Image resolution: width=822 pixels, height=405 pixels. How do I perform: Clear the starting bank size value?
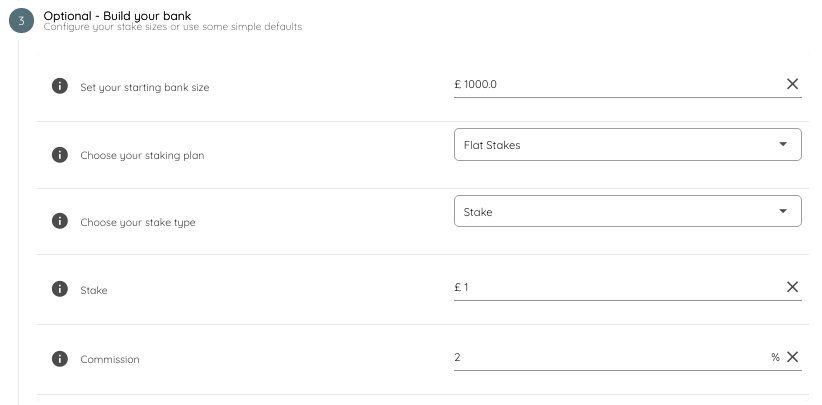[x=792, y=84]
